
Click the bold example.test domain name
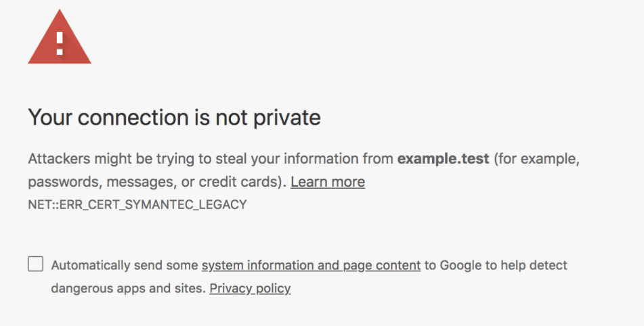pyautogui.click(x=442, y=160)
